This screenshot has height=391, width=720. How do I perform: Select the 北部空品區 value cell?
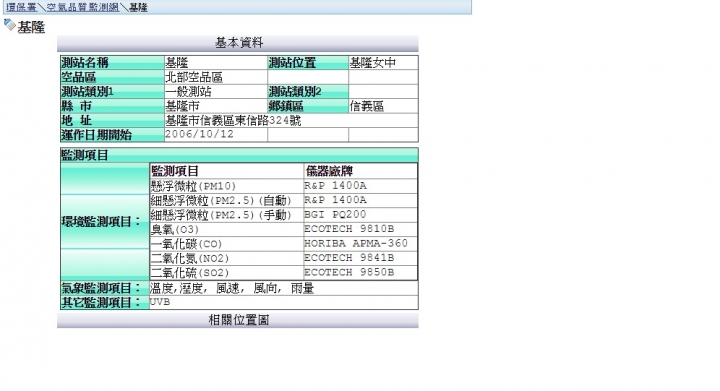[216, 77]
